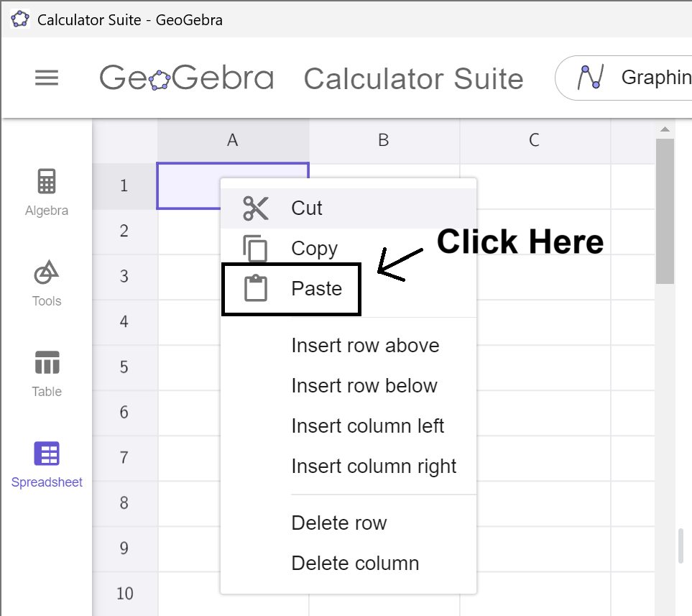Select column C header

[x=535, y=140]
